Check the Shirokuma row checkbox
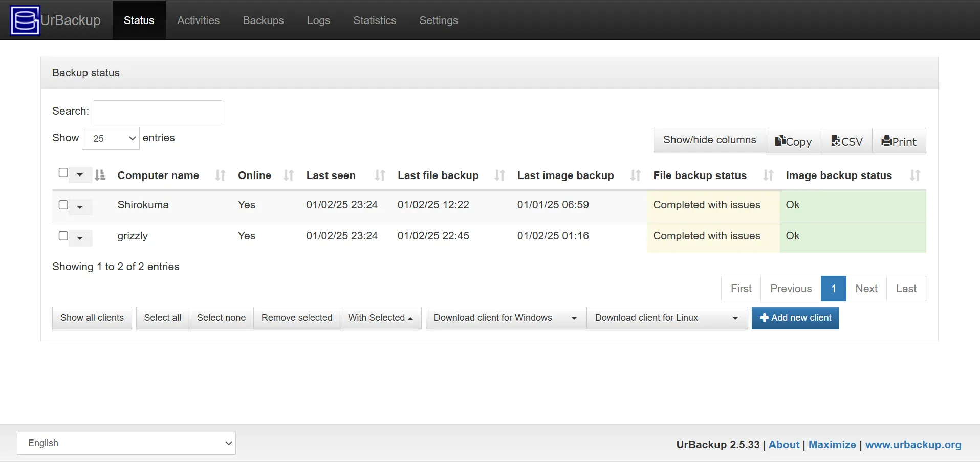Image resolution: width=980 pixels, height=462 pixels. [63, 205]
